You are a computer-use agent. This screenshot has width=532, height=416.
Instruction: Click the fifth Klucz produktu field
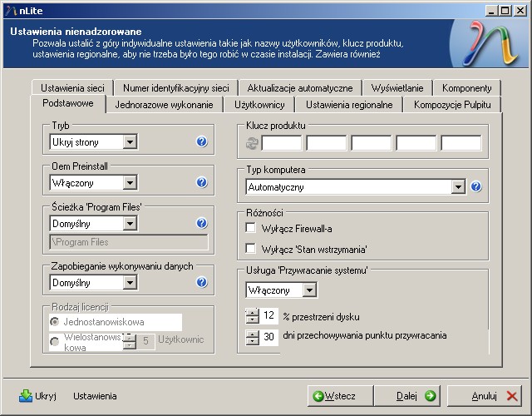pos(461,143)
